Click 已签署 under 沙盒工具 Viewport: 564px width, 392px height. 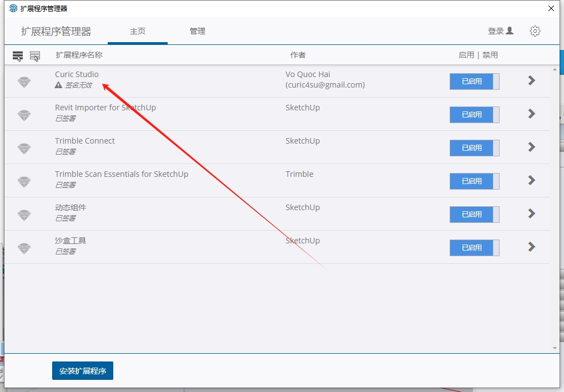tap(65, 252)
